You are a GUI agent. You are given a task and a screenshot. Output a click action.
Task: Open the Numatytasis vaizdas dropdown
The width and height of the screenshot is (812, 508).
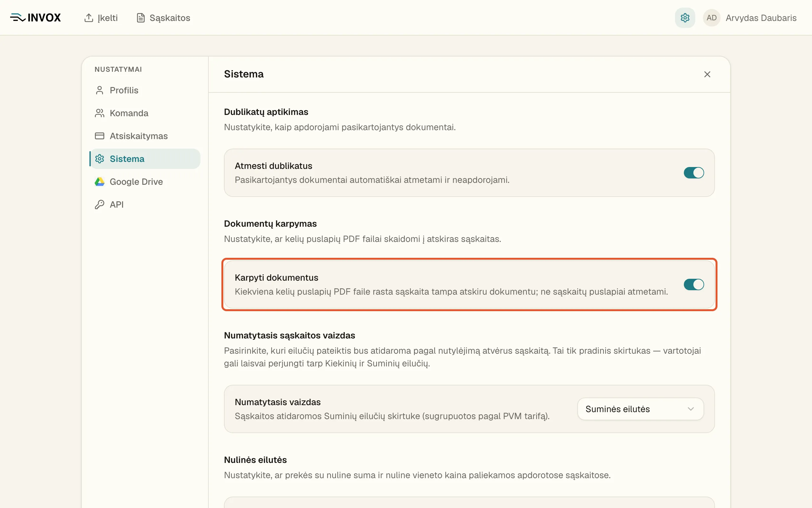point(640,409)
